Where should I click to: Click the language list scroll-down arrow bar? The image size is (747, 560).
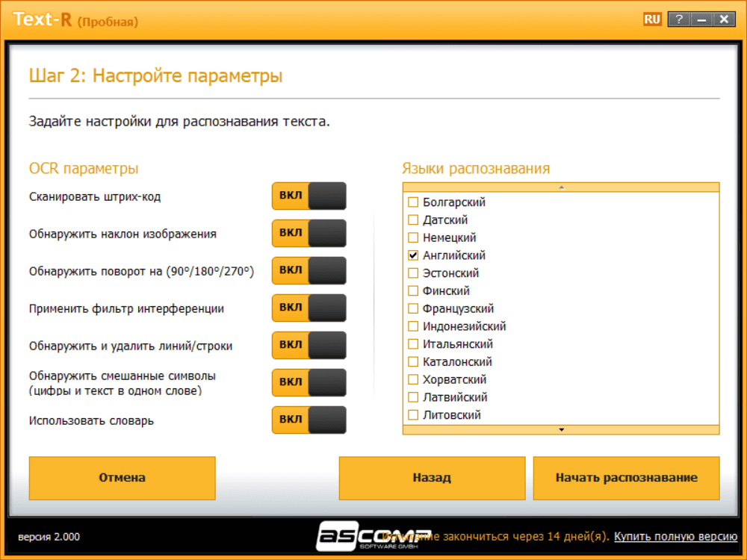[x=561, y=429]
